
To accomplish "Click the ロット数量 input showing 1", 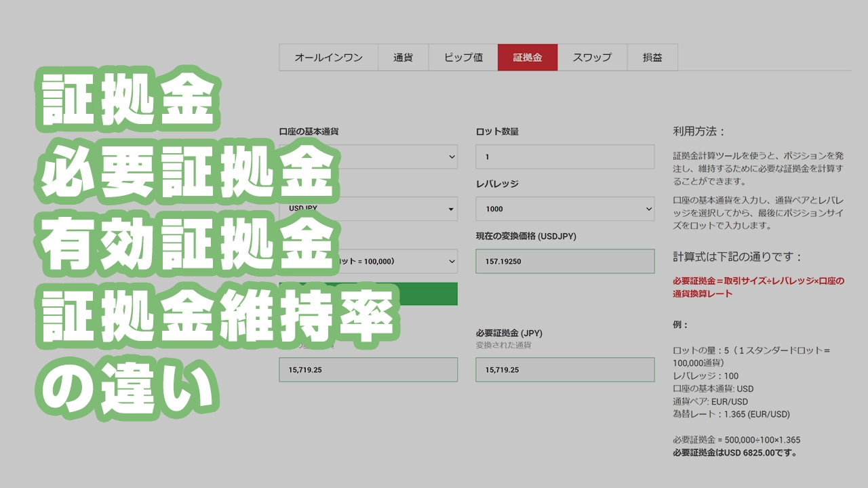I will pyautogui.click(x=564, y=157).
